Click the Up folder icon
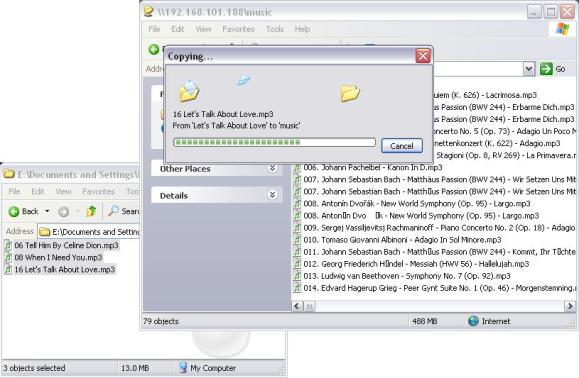This screenshot has width=579, height=378. click(x=91, y=211)
